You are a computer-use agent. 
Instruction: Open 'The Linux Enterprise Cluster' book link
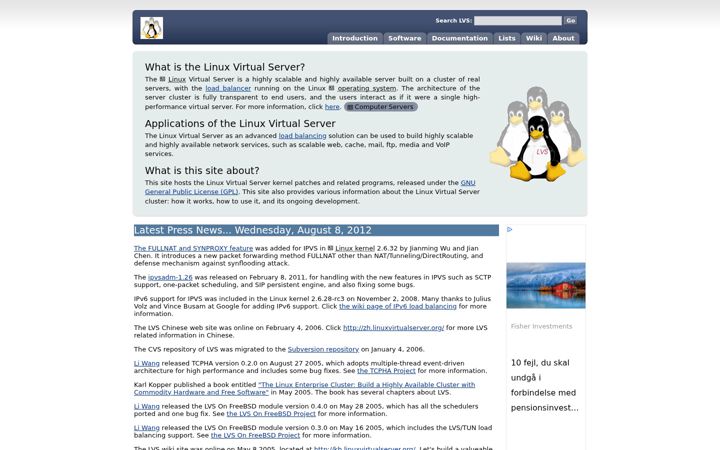(304, 388)
